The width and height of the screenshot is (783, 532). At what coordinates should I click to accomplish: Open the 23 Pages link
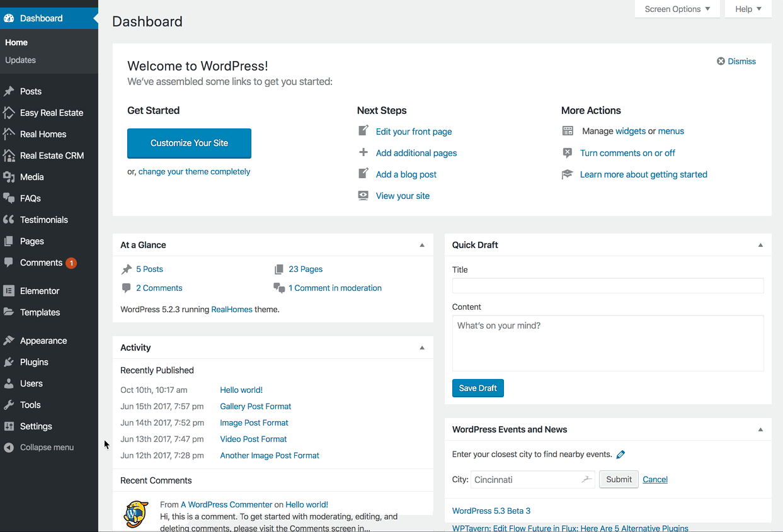coord(306,269)
